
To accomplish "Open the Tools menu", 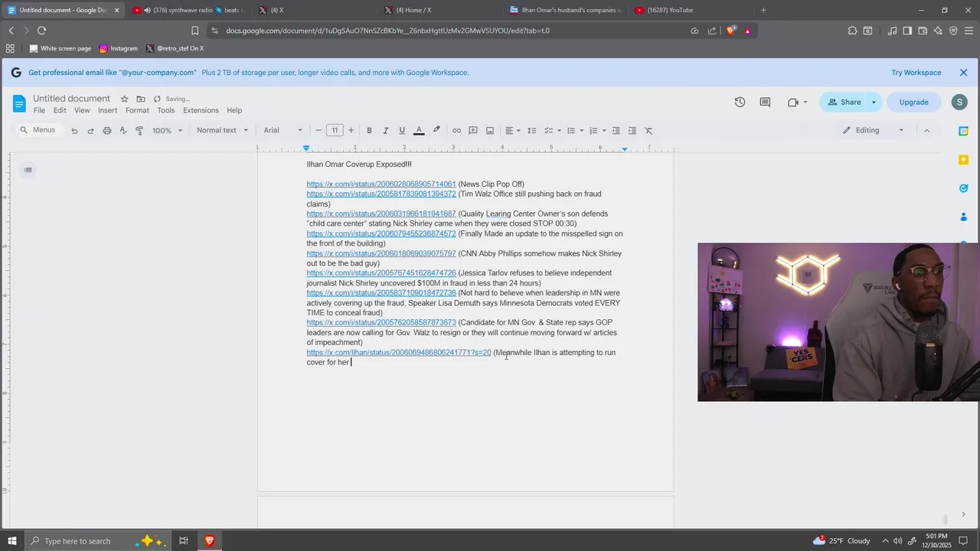I will click(x=166, y=111).
